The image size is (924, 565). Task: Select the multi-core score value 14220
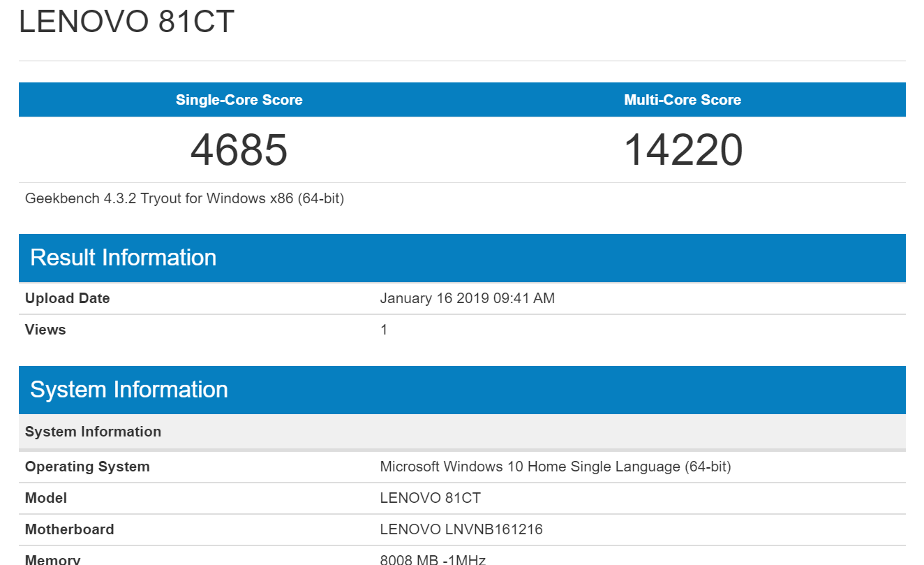coord(682,149)
